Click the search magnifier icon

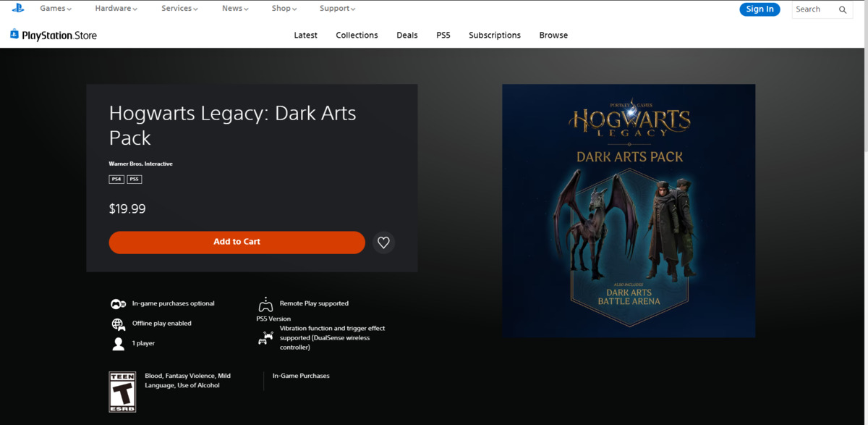tap(843, 9)
